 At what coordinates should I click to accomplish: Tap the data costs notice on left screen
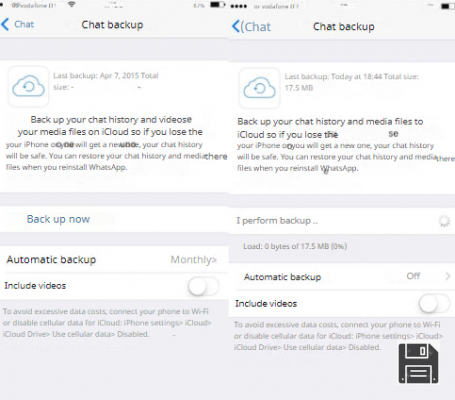pyautogui.click(x=107, y=323)
